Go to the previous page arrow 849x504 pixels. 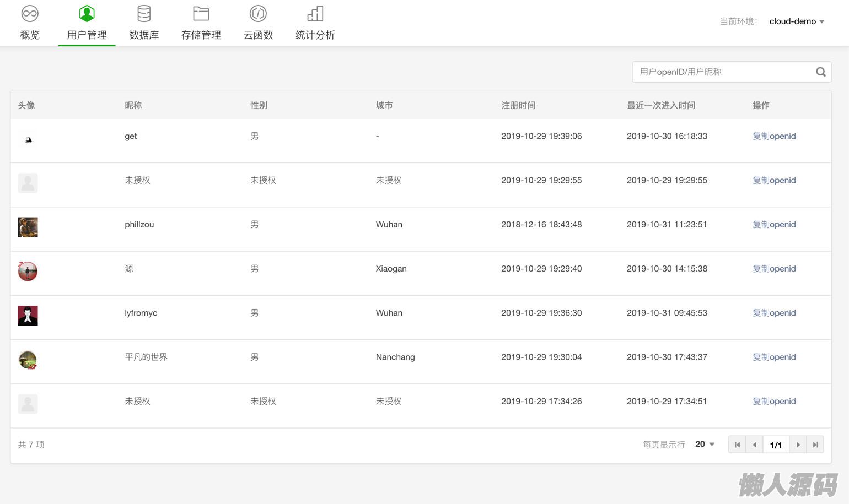754,445
